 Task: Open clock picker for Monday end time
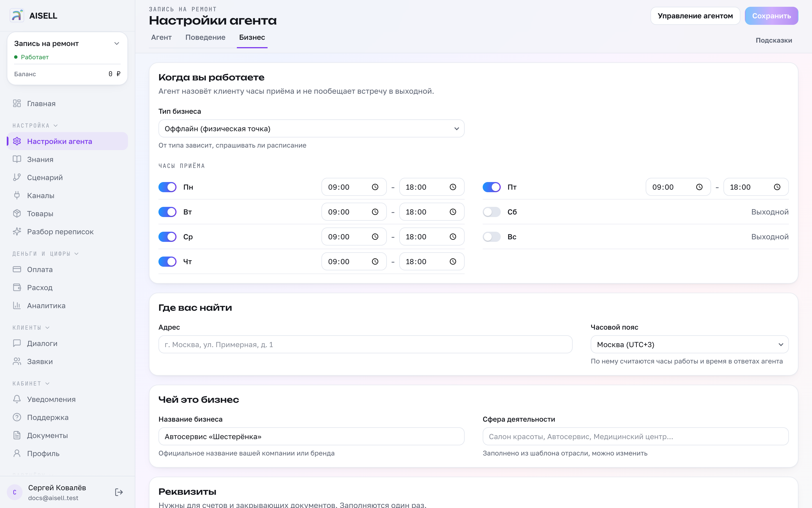tap(453, 187)
